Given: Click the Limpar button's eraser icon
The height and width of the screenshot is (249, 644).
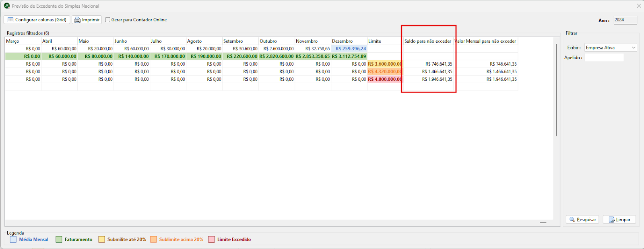Looking at the screenshot, I should [611, 220].
